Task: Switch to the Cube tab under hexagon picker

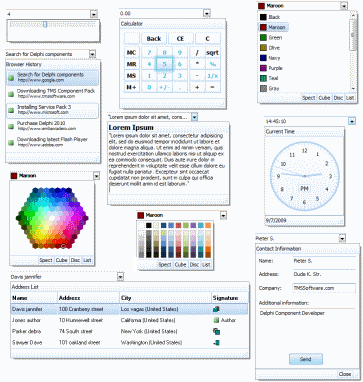Action: (x=62, y=260)
